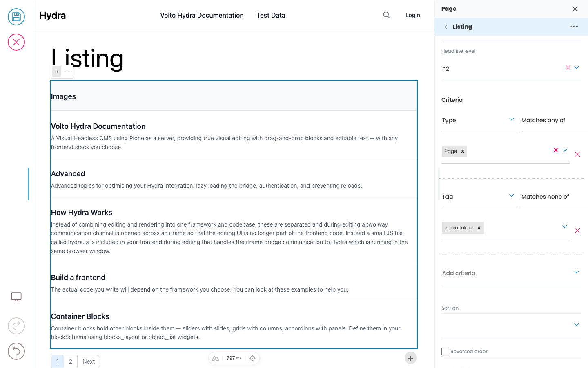The image size is (588, 368).
Task: Go to the Hydra home logo
Action: tap(53, 16)
